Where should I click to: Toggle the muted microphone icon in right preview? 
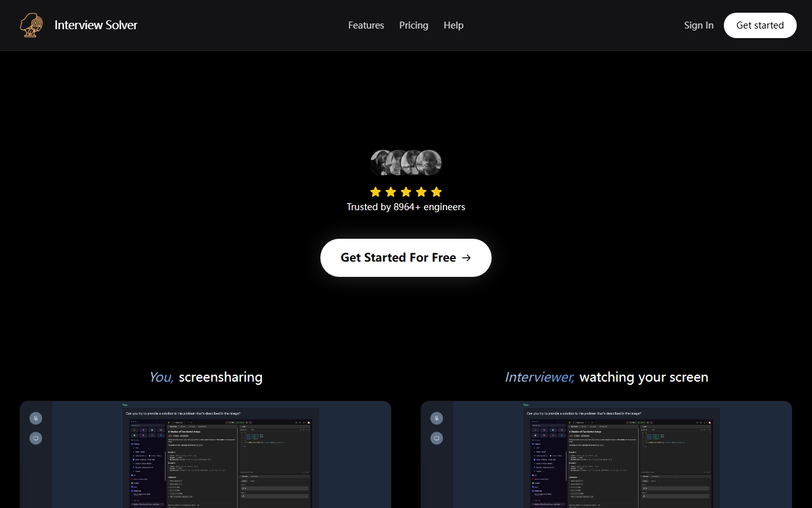coord(436,418)
